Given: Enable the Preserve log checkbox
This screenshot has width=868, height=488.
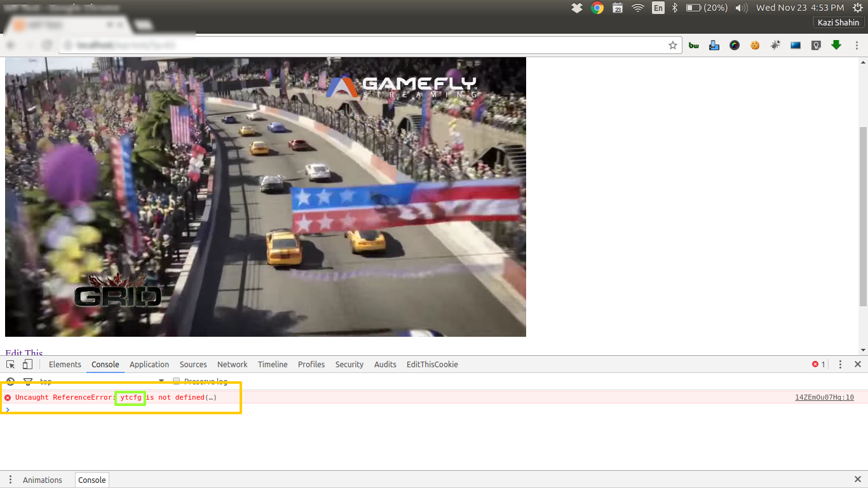Looking at the screenshot, I should (x=177, y=381).
